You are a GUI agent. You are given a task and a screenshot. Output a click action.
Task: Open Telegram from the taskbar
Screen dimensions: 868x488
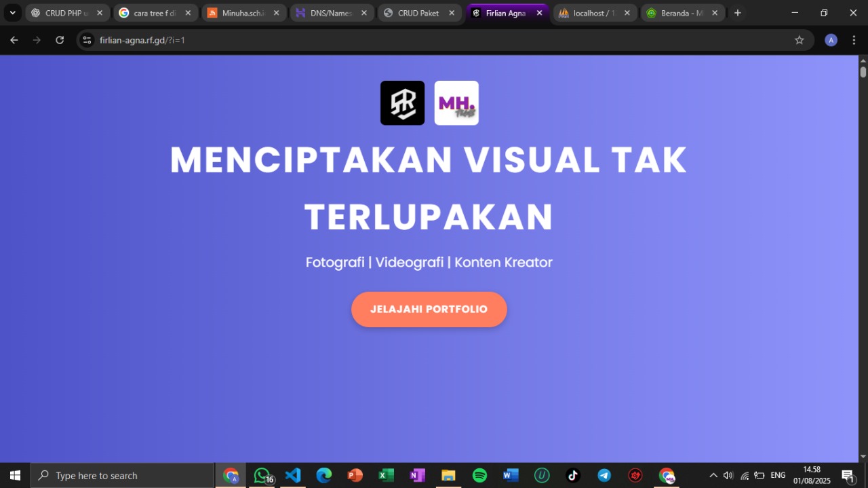coord(604,475)
